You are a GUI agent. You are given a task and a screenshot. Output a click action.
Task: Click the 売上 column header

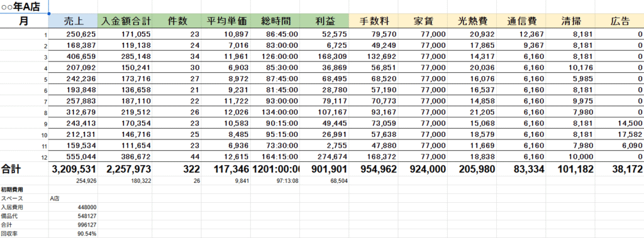[73, 21]
